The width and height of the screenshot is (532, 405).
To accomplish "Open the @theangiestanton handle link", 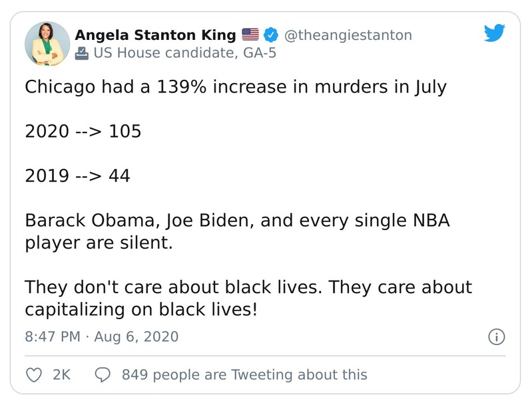I will 348,35.
